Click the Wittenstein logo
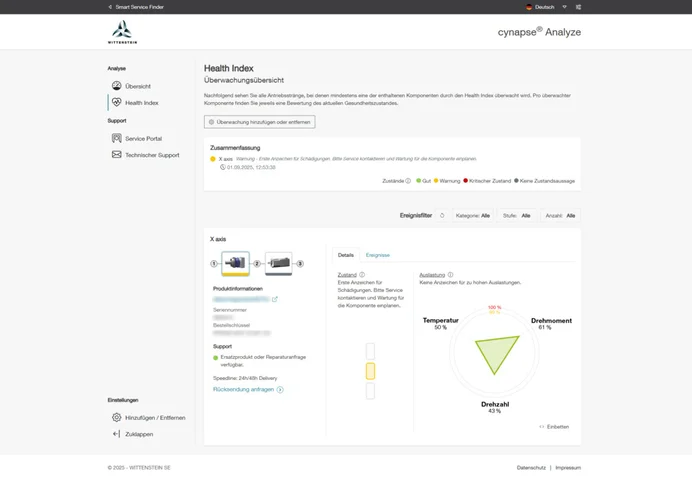This screenshot has width=692, height=480. coord(122,32)
